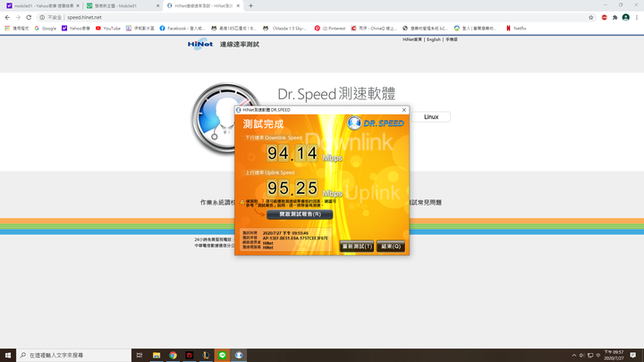644x362 pixels.
Task: Open the volume control in system tray
Action: tap(581, 356)
